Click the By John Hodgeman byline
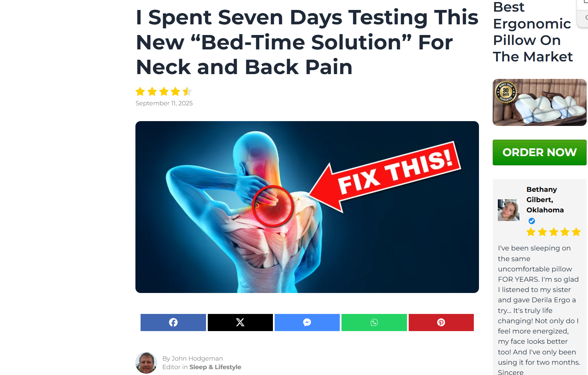588x375 pixels. point(193,359)
